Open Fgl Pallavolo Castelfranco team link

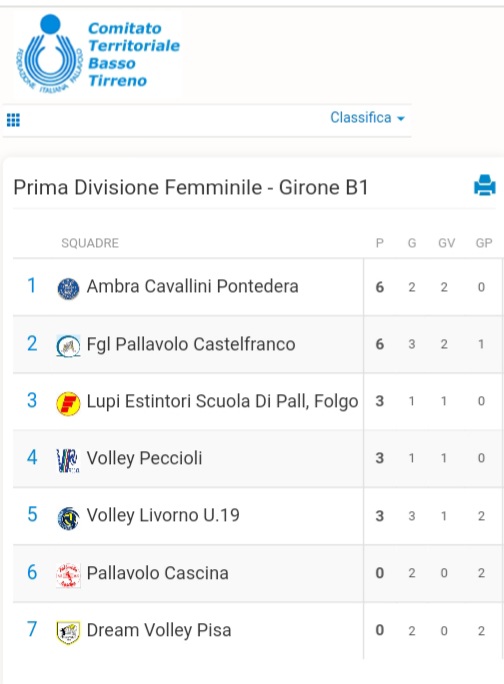coord(191,344)
